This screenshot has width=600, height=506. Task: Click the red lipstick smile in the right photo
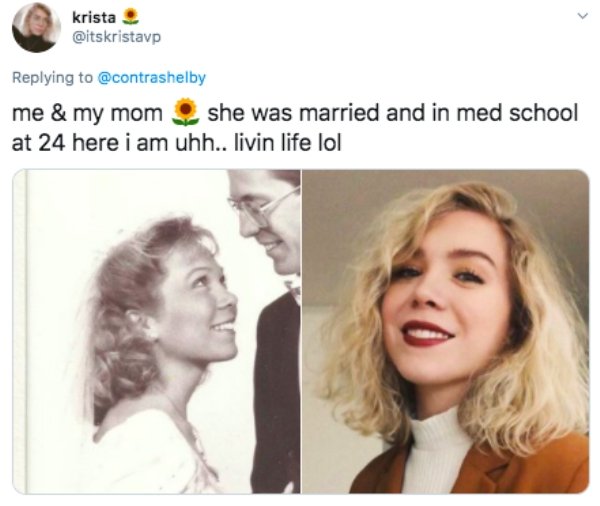coord(429,332)
